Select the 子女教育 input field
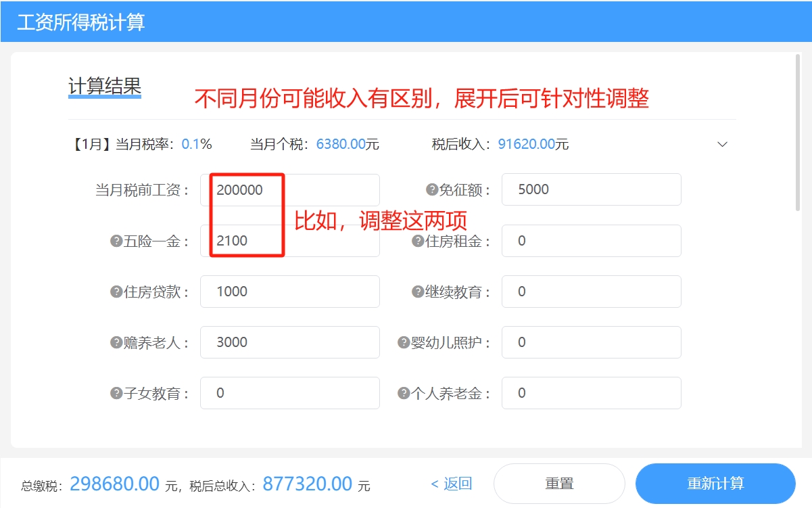The image size is (812, 508). click(290, 393)
